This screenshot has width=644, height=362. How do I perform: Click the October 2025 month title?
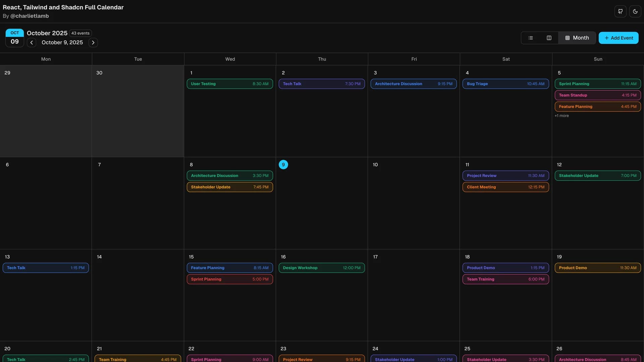click(47, 33)
